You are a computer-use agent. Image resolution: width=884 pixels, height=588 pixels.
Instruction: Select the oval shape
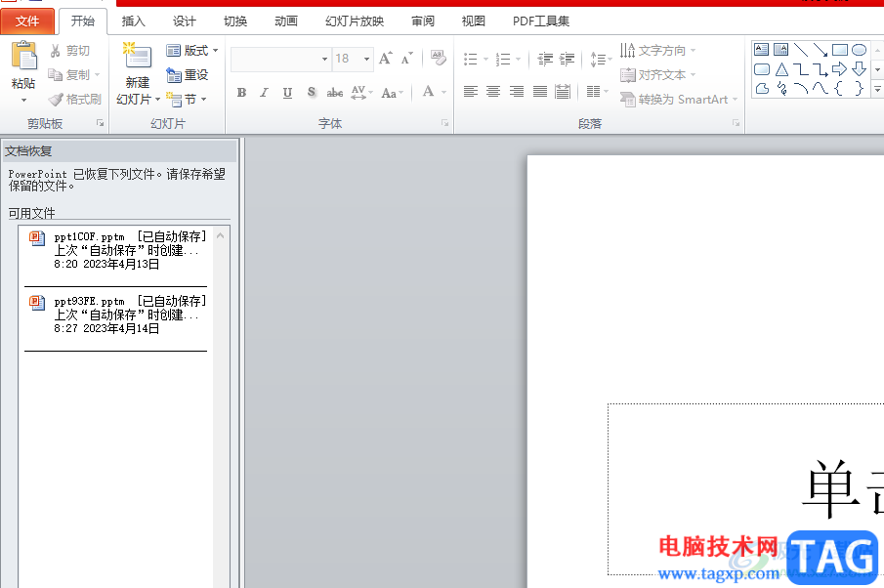(x=859, y=50)
